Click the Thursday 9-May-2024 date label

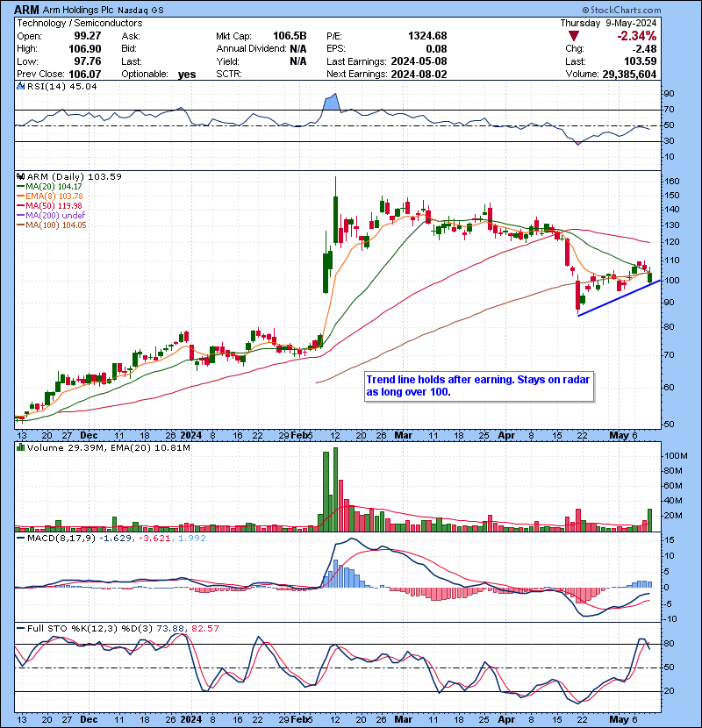[x=608, y=23]
